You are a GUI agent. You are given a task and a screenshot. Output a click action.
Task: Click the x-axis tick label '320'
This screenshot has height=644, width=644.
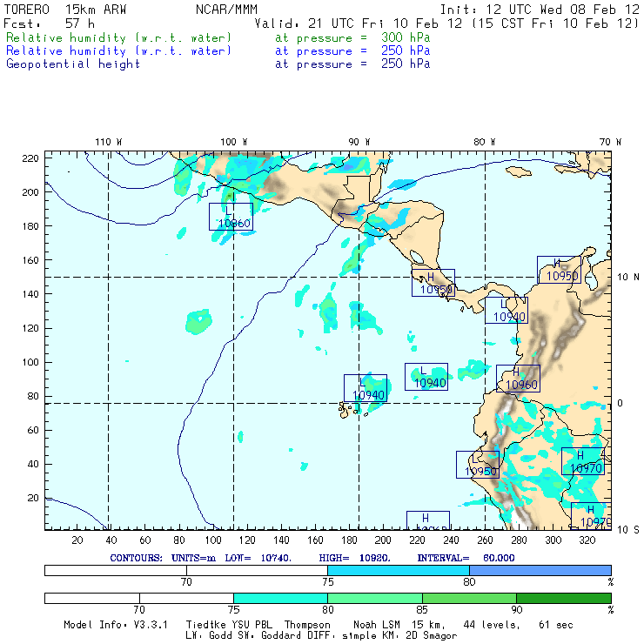click(587, 540)
